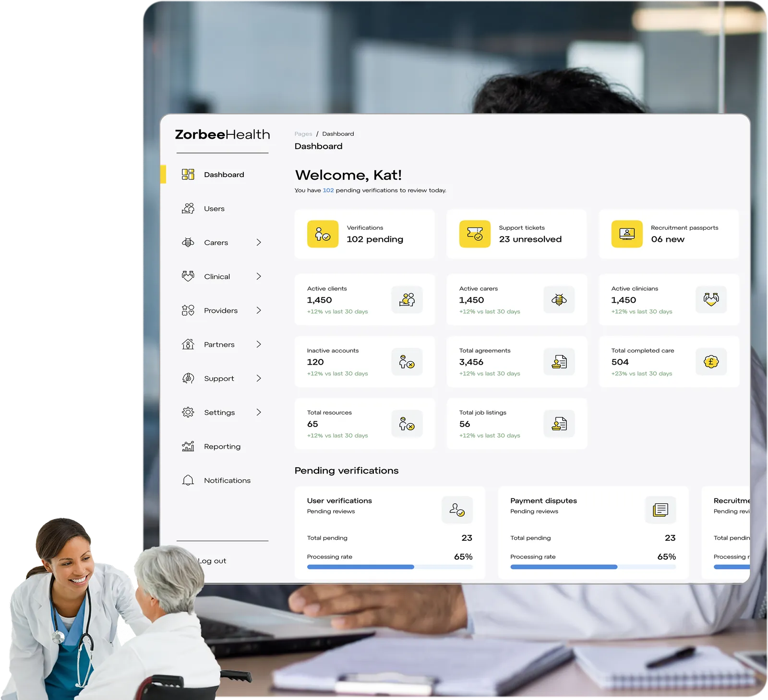
Task: Click the Total completed care pound icon
Action: [x=711, y=362]
